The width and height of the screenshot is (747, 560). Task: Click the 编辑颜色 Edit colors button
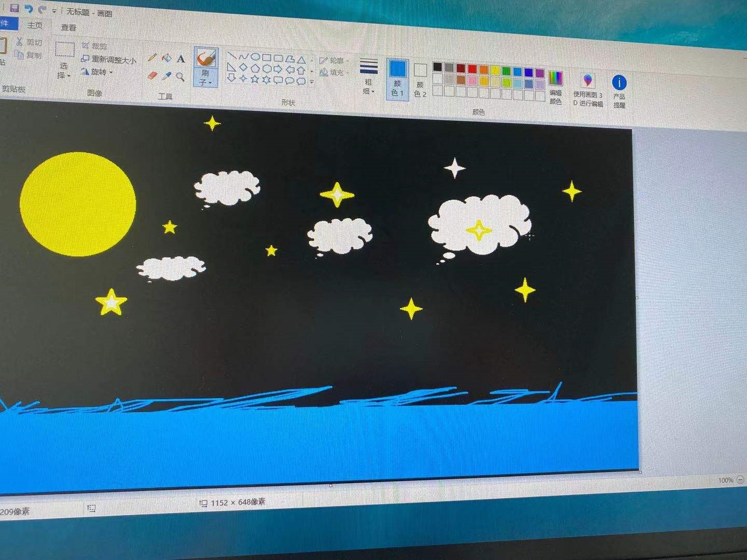[556, 87]
